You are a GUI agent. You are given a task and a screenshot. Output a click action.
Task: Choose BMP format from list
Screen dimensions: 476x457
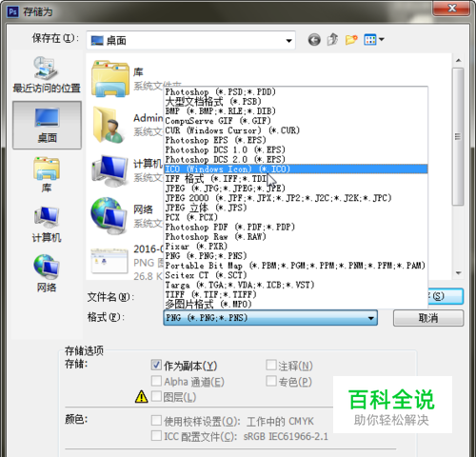coord(296,111)
